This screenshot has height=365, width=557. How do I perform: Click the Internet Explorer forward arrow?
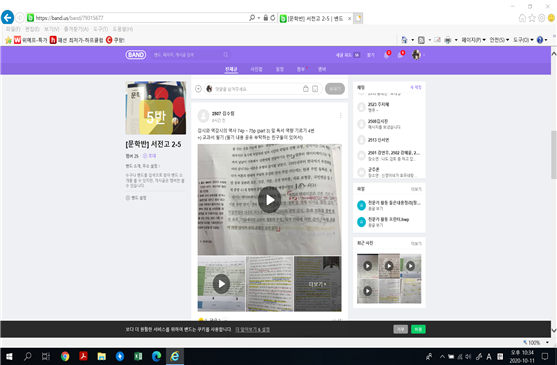click(20, 17)
